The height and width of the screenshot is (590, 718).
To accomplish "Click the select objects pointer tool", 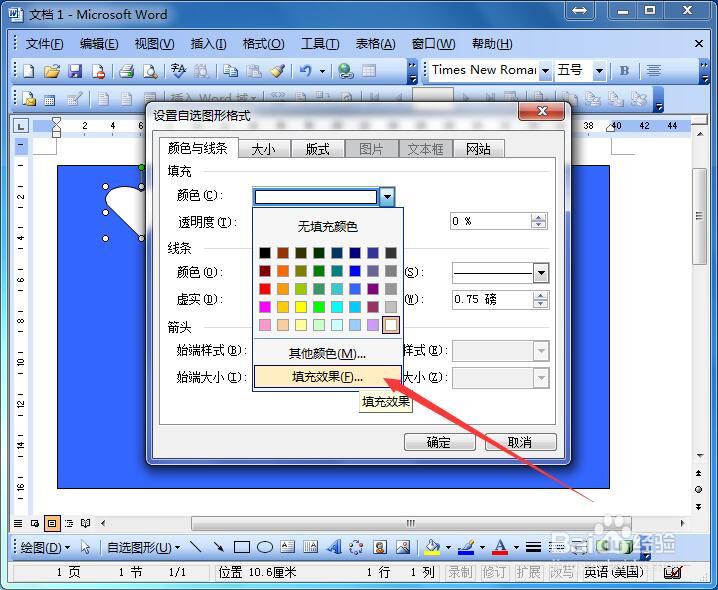I will pos(85,546).
